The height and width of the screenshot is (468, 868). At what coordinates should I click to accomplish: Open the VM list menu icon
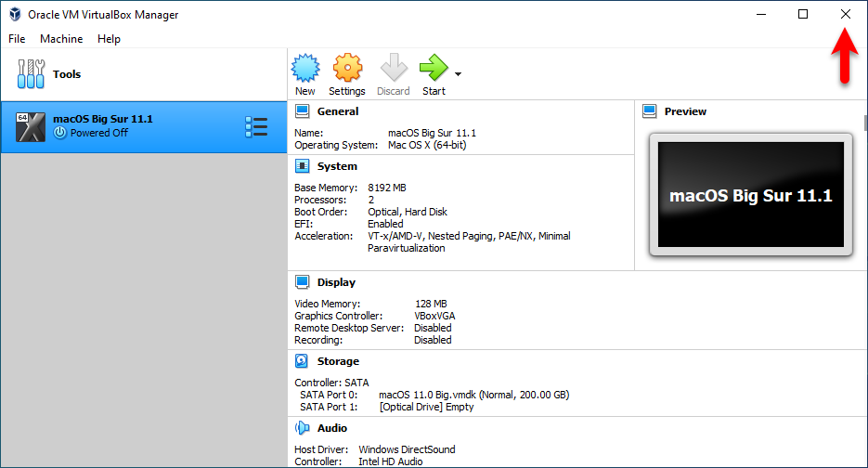click(x=256, y=127)
